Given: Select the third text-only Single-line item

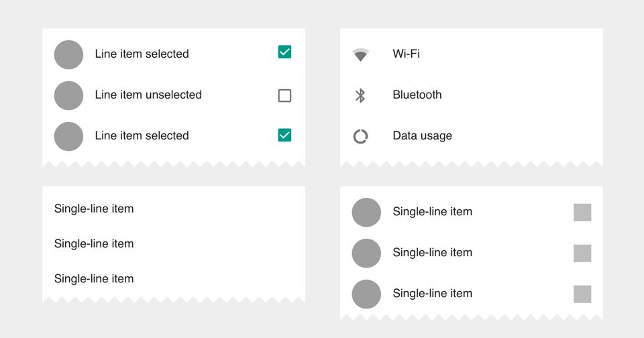Looking at the screenshot, I should tap(174, 278).
